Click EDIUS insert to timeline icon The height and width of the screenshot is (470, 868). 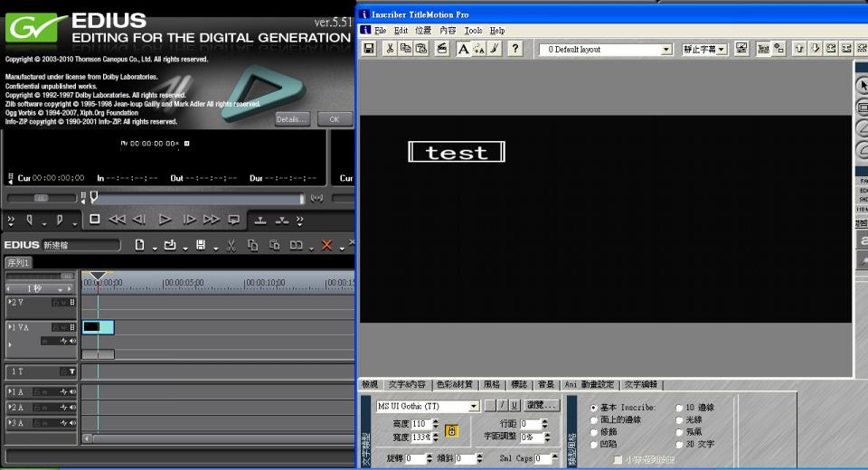click(260, 221)
